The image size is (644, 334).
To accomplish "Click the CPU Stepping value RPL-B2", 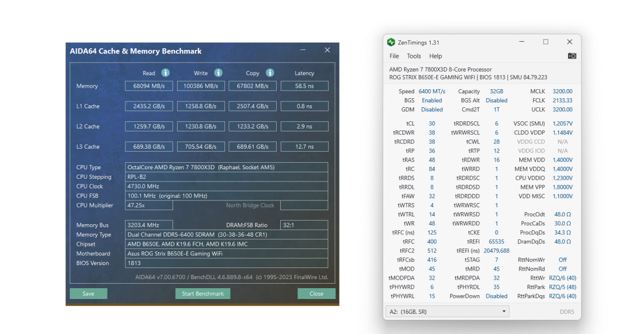I will pos(226,177).
